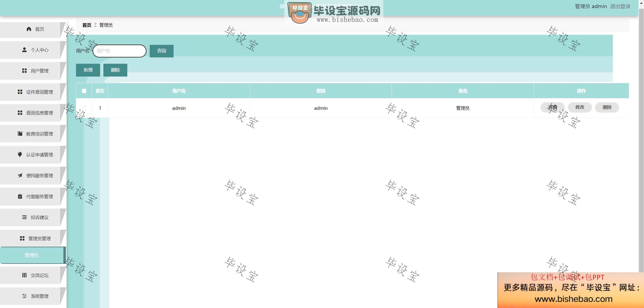The height and width of the screenshot is (308, 644).
Task: Open the 个人中心 sidebar menu
Action: click(33, 50)
